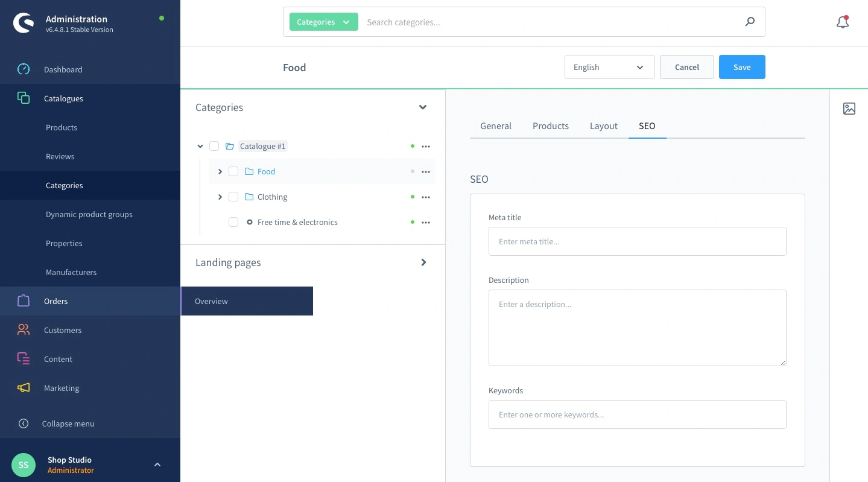Open the Products tab
This screenshot has height=482, width=868.
click(x=550, y=126)
